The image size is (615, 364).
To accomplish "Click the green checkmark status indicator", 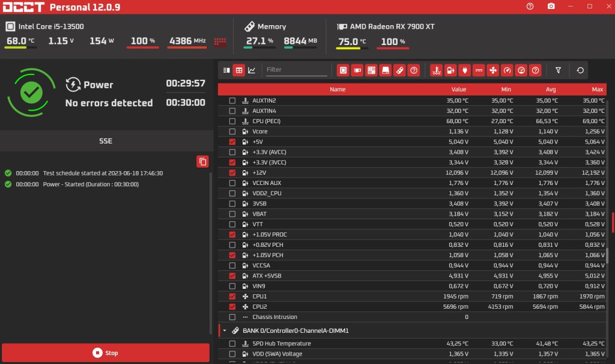I will pos(31,93).
